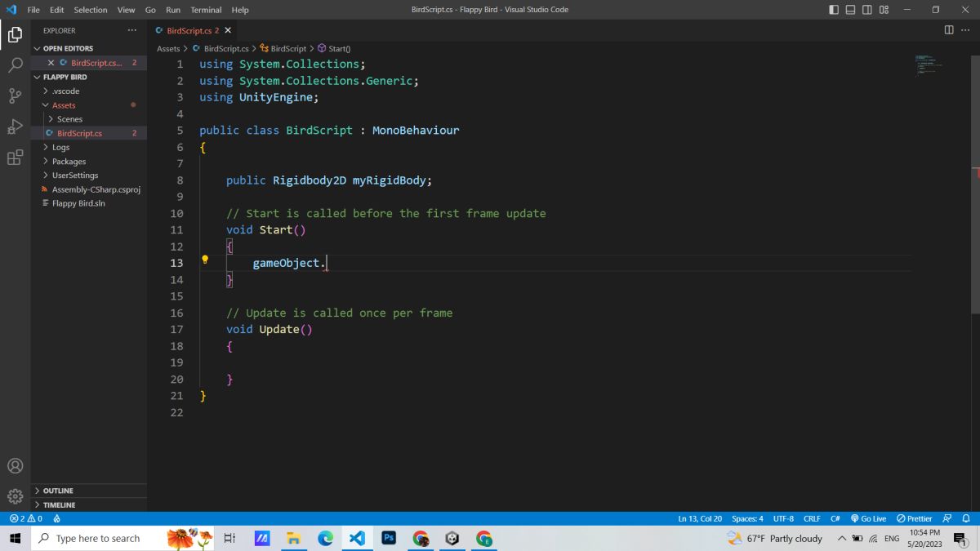Open Explorer Views and More Actions ellipsis
The height and width of the screenshot is (551, 980).
[132, 30]
